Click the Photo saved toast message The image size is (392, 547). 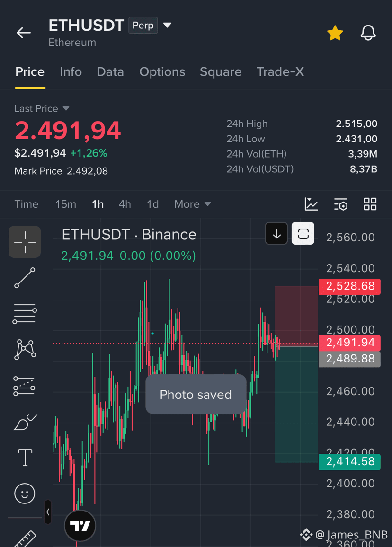coord(196,394)
